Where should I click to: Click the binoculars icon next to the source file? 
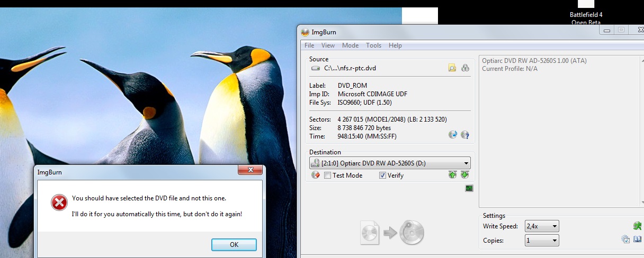[x=465, y=68]
